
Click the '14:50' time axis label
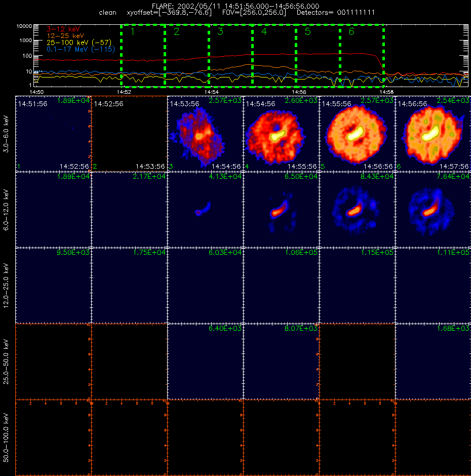click(36, 92)
